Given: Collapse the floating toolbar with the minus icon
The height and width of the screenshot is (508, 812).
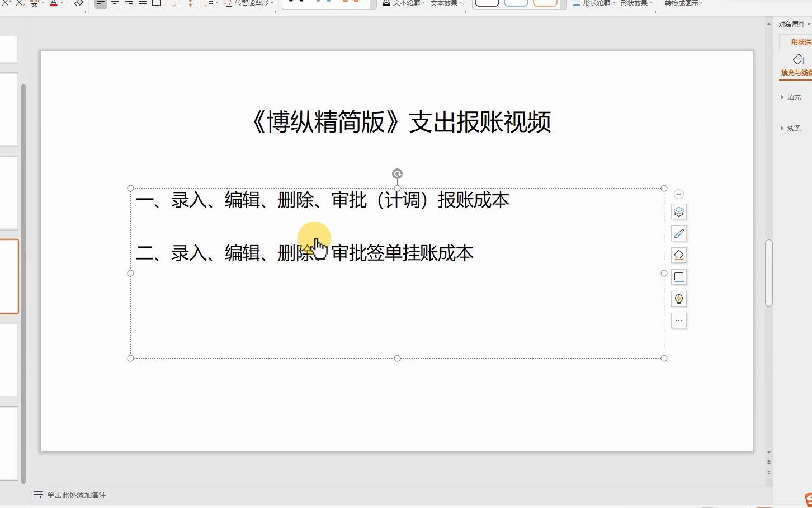Looking at the screenshot, I should click(x=679, y=194).
